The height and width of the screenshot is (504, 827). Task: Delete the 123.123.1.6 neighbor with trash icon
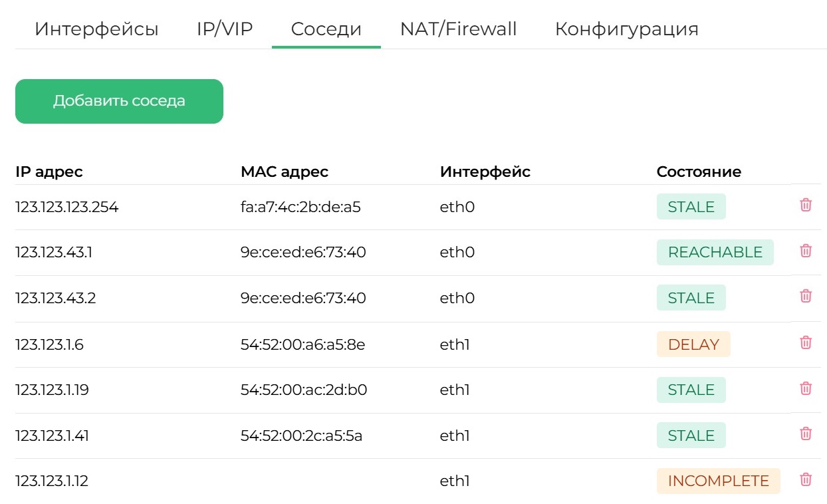[805, 342]
